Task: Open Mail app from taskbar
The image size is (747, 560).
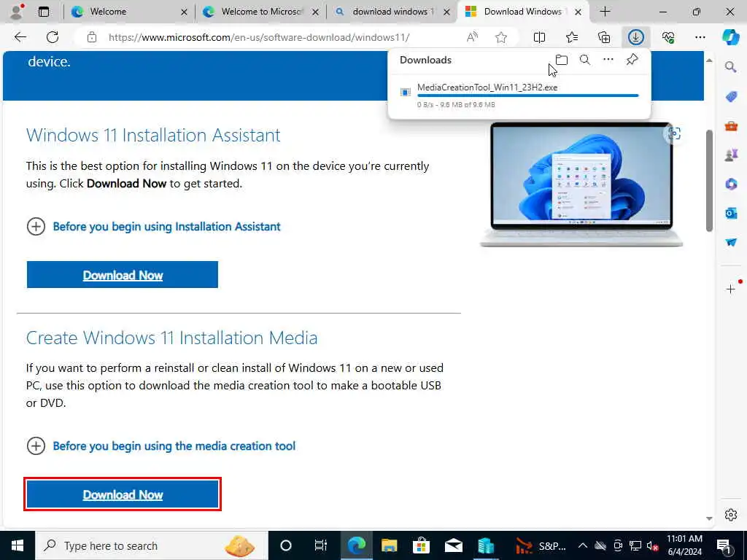Action: pyautogui.click(x=453, y=545)
